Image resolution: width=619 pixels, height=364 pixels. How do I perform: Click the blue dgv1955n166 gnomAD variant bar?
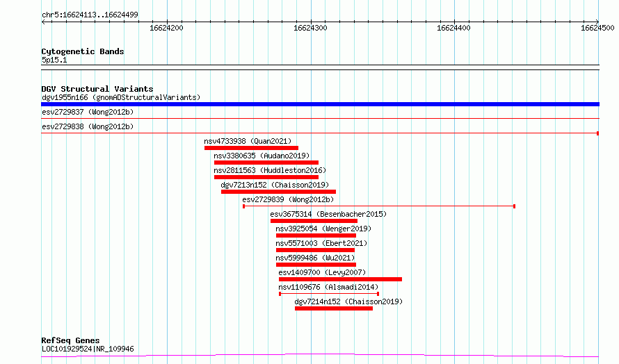[320, 104]
